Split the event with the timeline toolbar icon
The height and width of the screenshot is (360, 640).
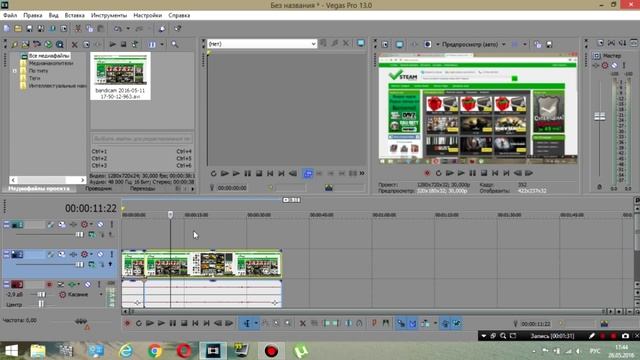click(348, 323)
